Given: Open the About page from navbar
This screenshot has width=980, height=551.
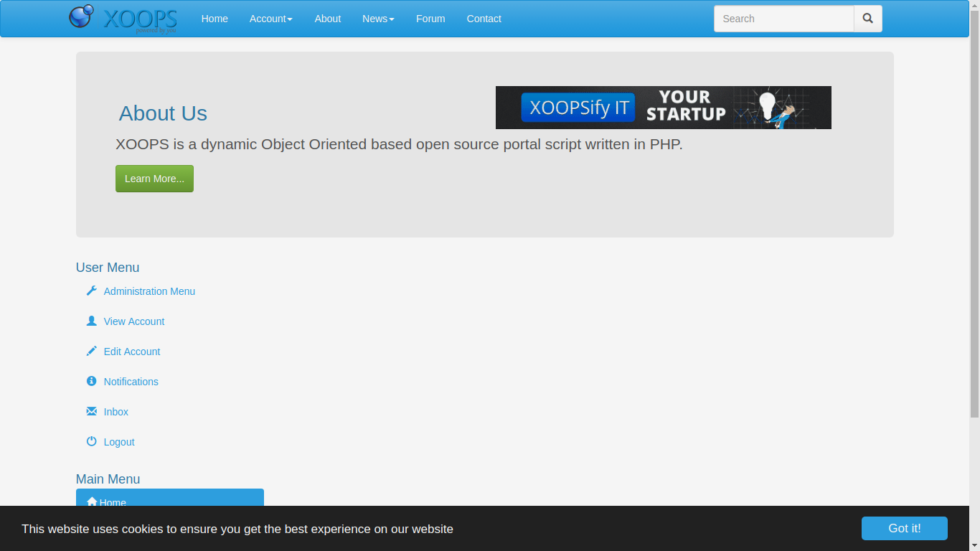Looking at the screenshot, I should (328, 19).
